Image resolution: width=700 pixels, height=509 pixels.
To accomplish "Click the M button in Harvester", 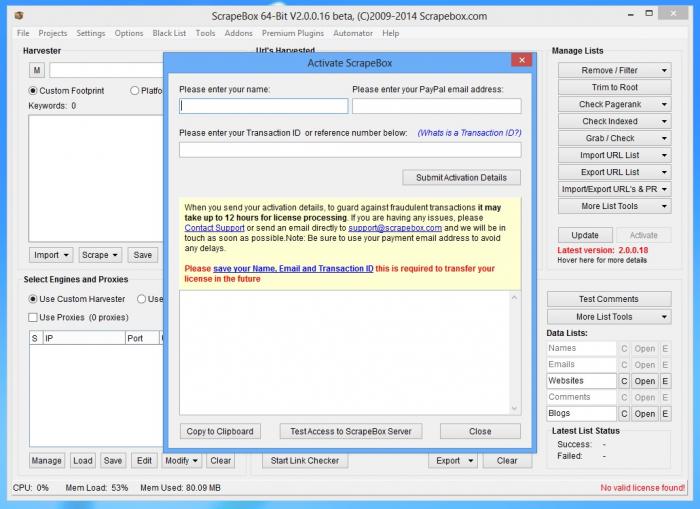I will (37, 70).
